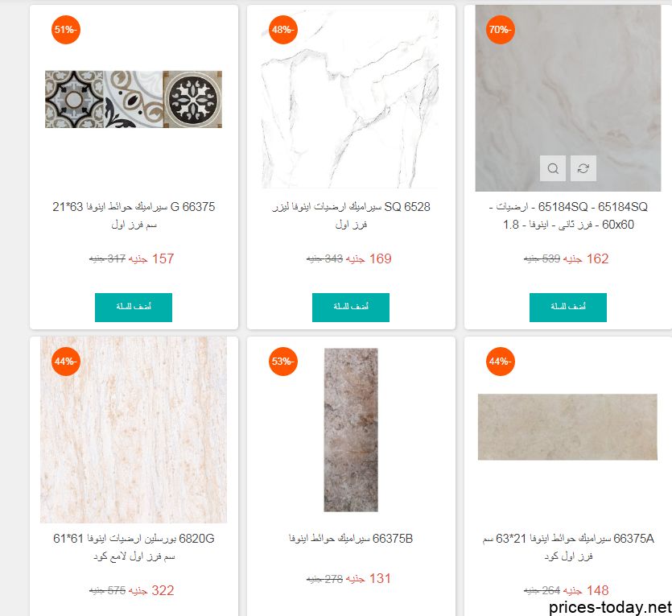Open the 65184SQ 60x60 product title link
The height and width of the screenshot is (616, 672).
(568, 216)
